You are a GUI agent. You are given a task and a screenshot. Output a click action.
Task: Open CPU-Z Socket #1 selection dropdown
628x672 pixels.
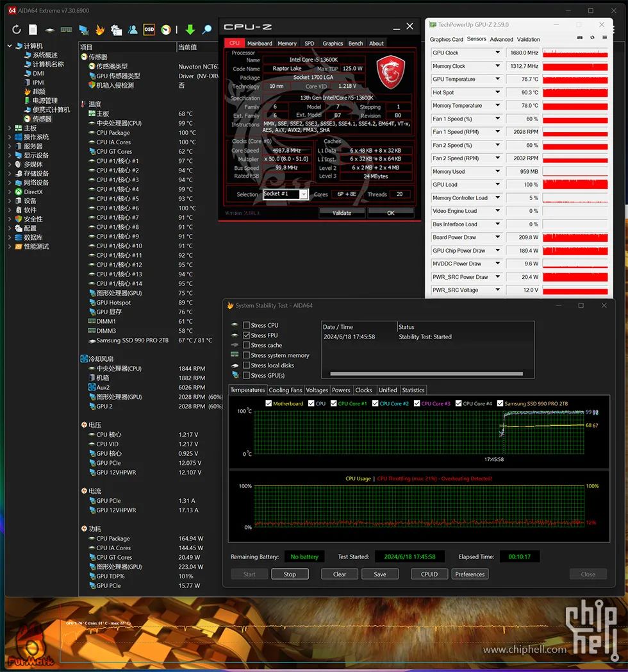[x=303, y=194]
